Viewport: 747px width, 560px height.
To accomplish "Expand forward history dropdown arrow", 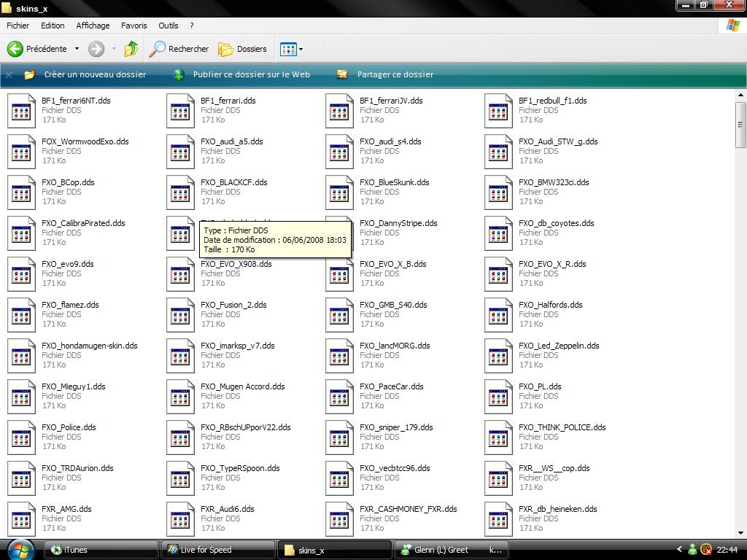I will tap(114, 49).
